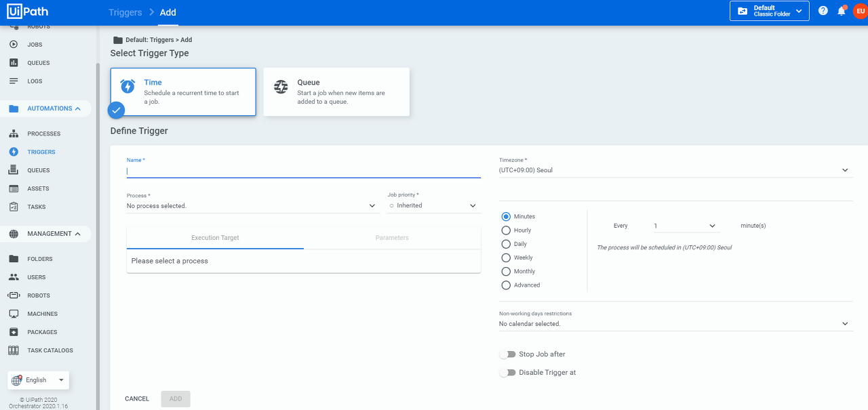The height and width of the screenshot is (410, 868).
Task: Click the folder icon in breadcrumb
Action: pyautogui.click(x=118, y=40)
